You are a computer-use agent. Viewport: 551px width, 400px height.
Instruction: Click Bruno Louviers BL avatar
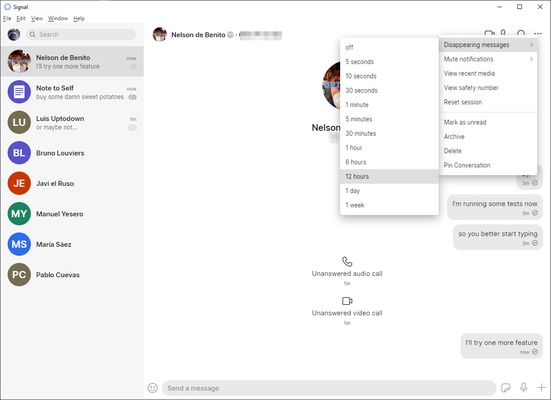coord(19,153)
